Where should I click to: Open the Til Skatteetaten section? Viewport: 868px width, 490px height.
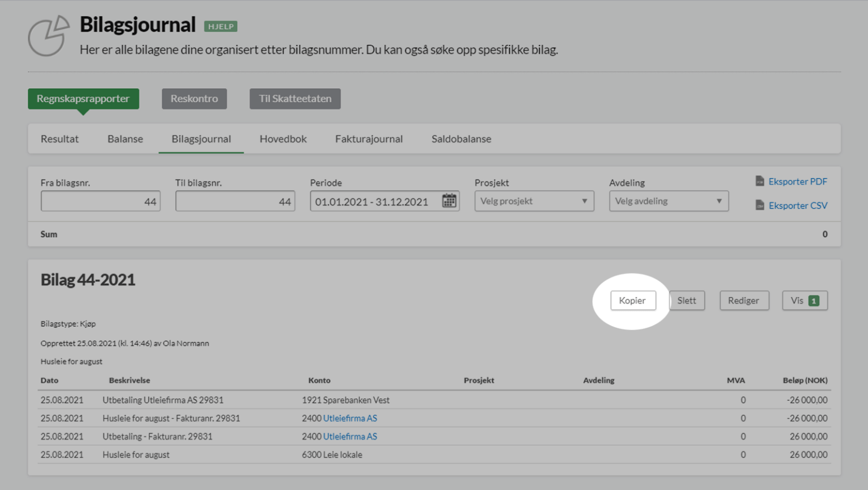tap(295, 98)
